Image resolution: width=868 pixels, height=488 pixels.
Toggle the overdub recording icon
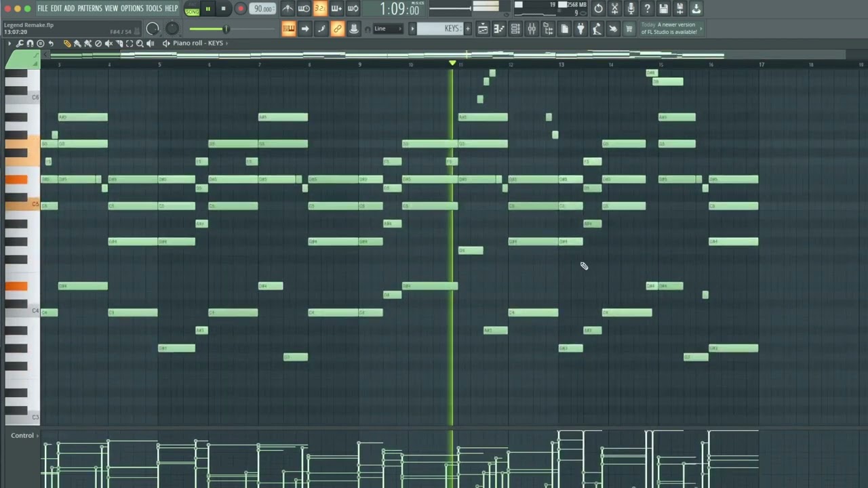(336, 9)
